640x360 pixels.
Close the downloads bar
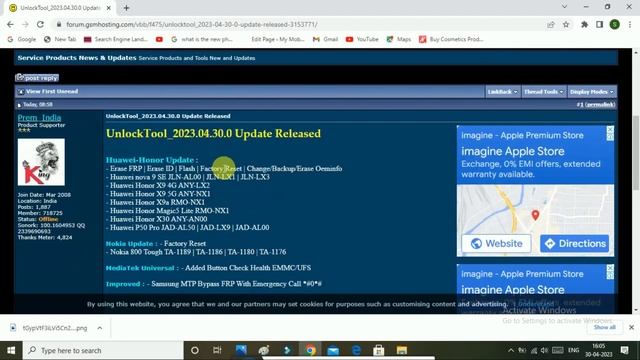[631, 327]
